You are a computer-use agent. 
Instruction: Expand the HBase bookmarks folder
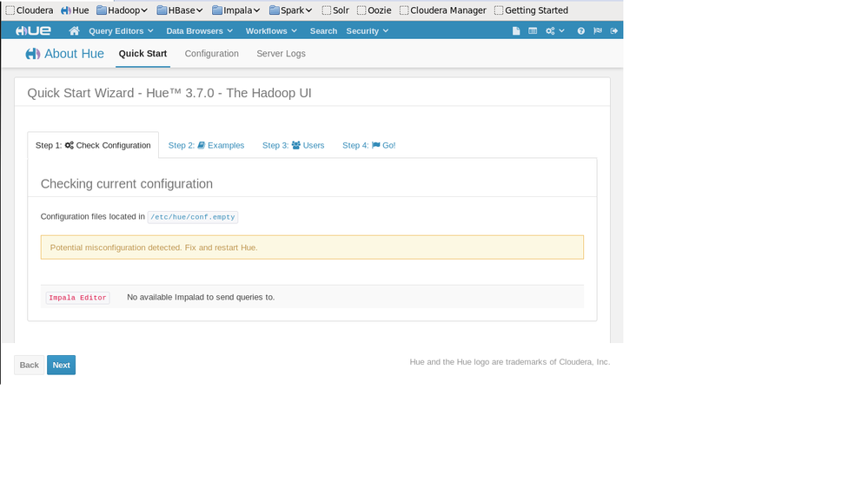[180, 10]
